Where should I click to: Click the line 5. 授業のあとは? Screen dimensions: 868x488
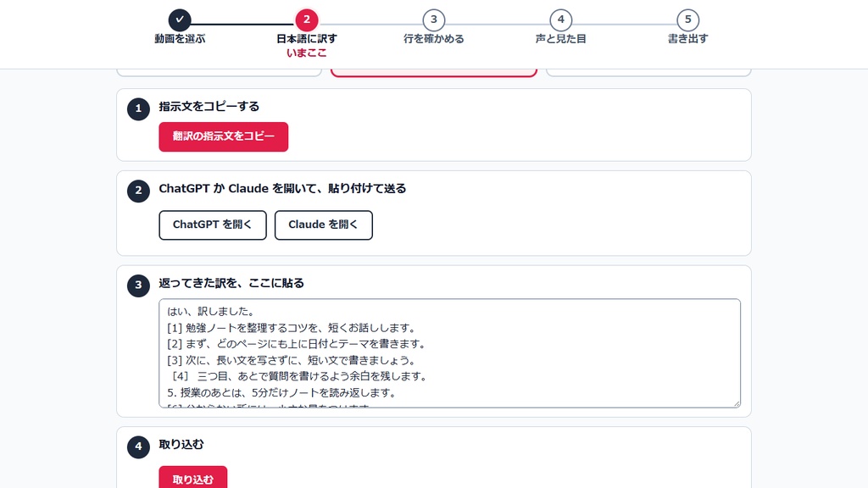pyautogui.click(x=283, y=393)
